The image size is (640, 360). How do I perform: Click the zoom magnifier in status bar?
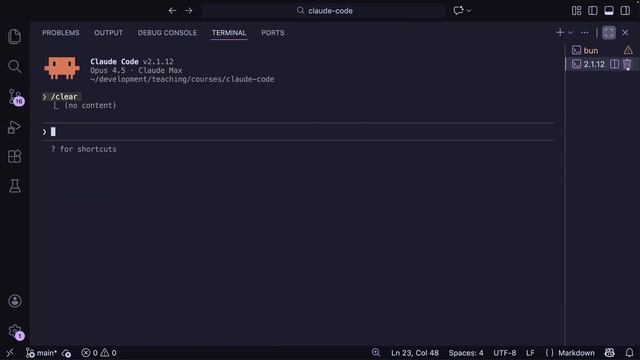click(x=376, y=352)
